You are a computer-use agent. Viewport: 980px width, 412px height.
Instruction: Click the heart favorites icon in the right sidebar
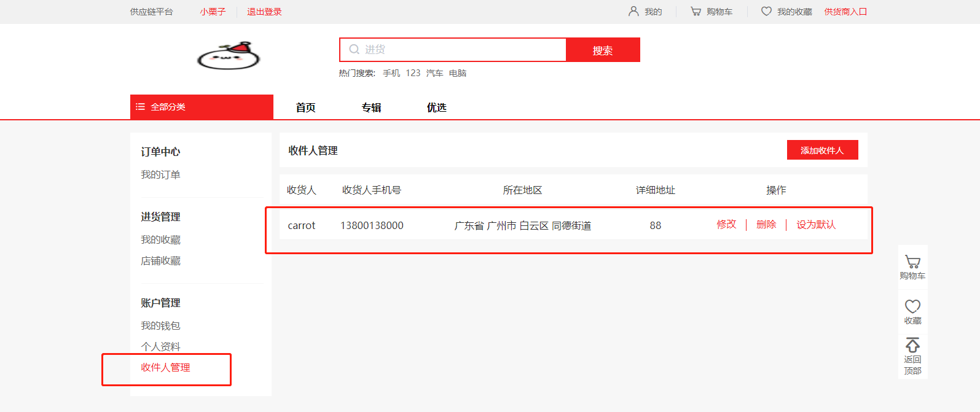912,306
